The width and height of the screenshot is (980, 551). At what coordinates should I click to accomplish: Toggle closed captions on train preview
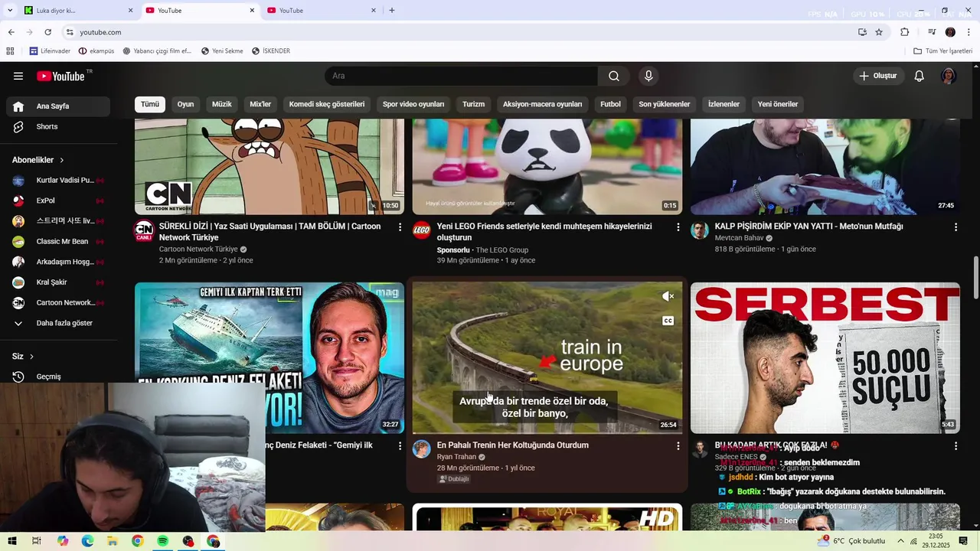tap(668, 321)
